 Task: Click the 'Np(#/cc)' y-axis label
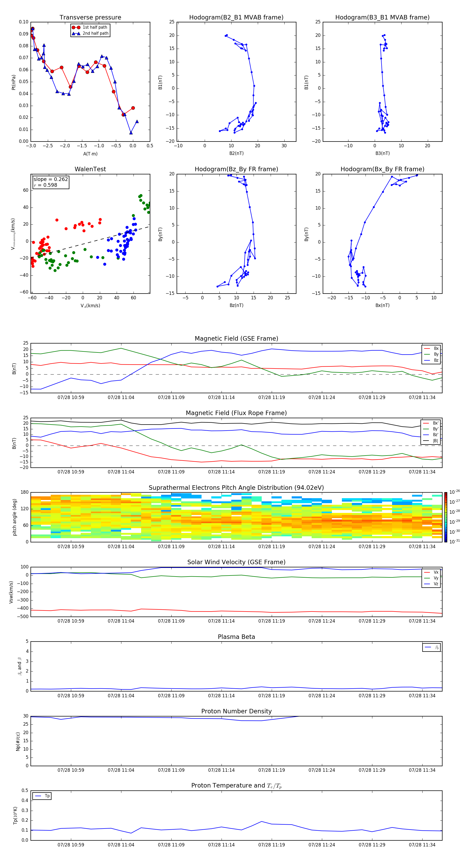18,741
